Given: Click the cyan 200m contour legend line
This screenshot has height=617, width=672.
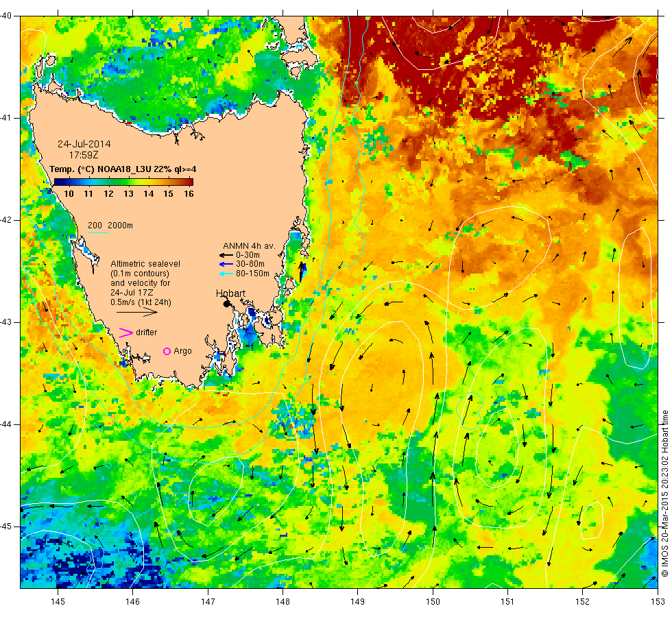Looking at the screenshot, I should tap(97, 232).
